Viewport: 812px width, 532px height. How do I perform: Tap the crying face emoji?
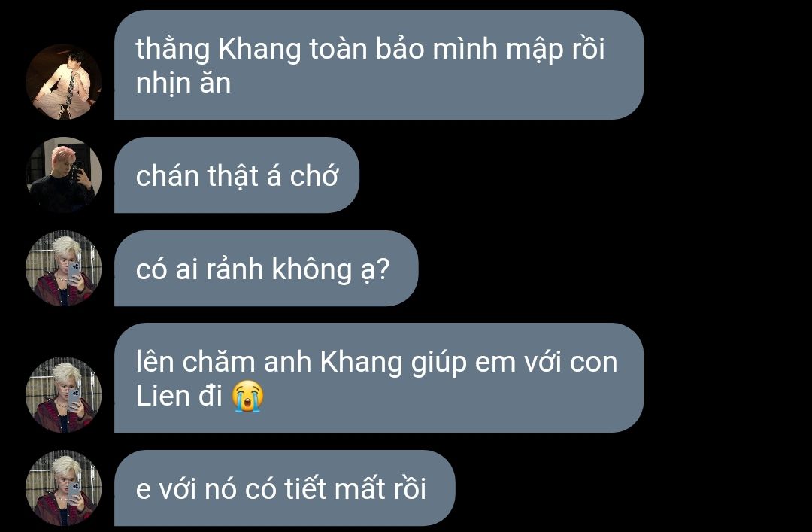pos(247,396)
